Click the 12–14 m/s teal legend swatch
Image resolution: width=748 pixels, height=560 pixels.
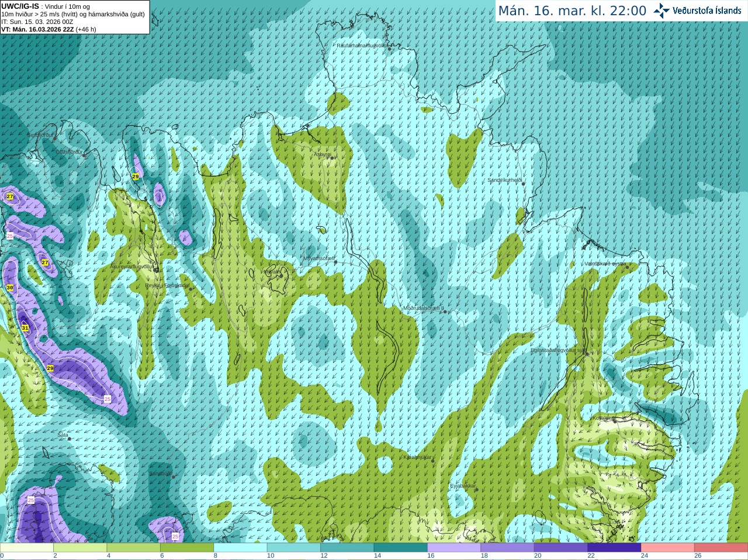(x=347, y=548)
